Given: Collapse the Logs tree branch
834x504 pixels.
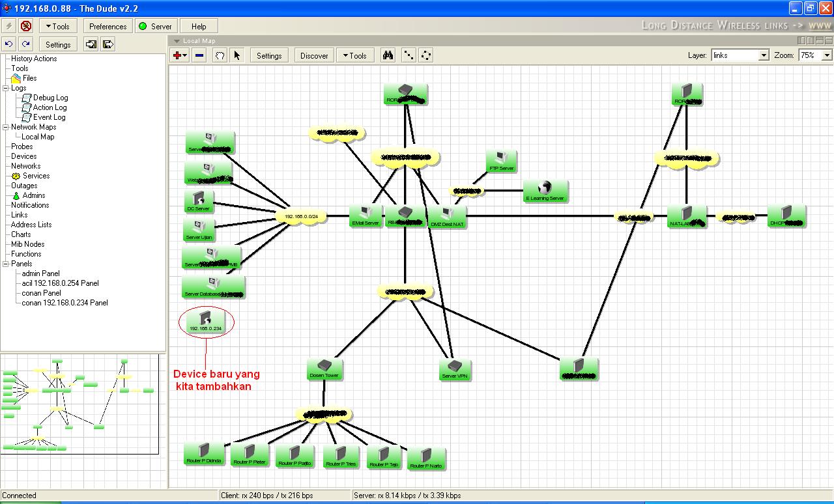Looking at the screenshot, I should click(5, 88).
